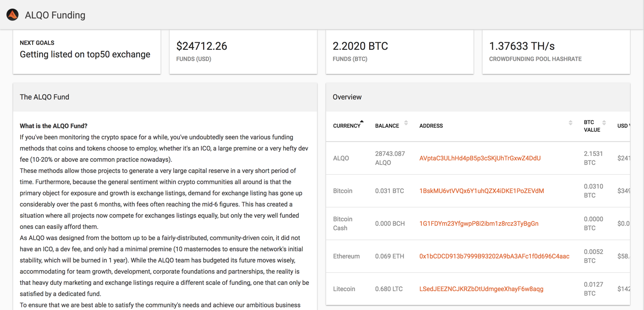Click "The ALQO Fund" panel heading
Screen dimensions: 644x310
(44, 97)
